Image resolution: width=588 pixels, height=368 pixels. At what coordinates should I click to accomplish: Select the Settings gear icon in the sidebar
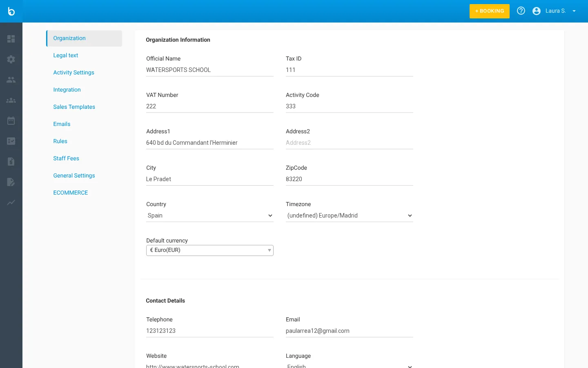point(11,59)
